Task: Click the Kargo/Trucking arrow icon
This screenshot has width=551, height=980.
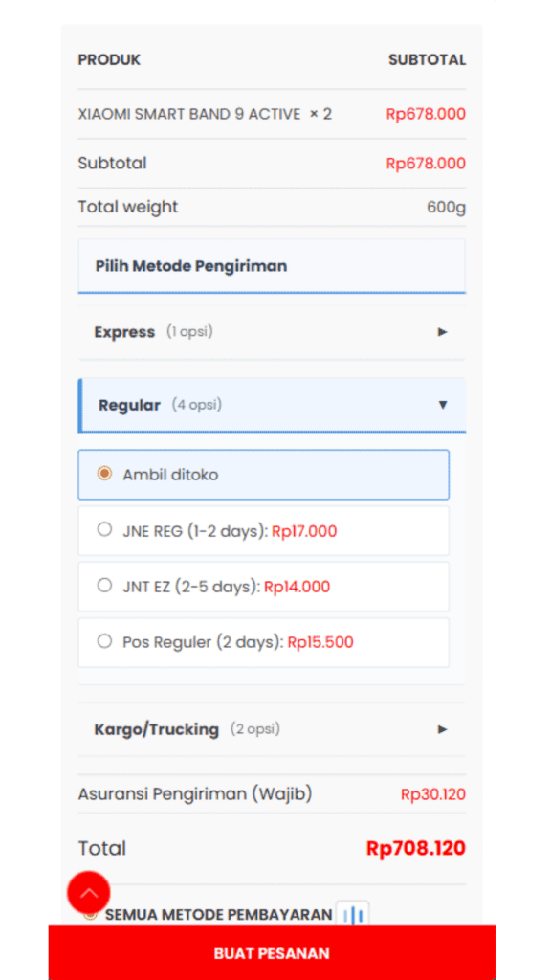Action: pyautogui.click(x=442, y=729)
